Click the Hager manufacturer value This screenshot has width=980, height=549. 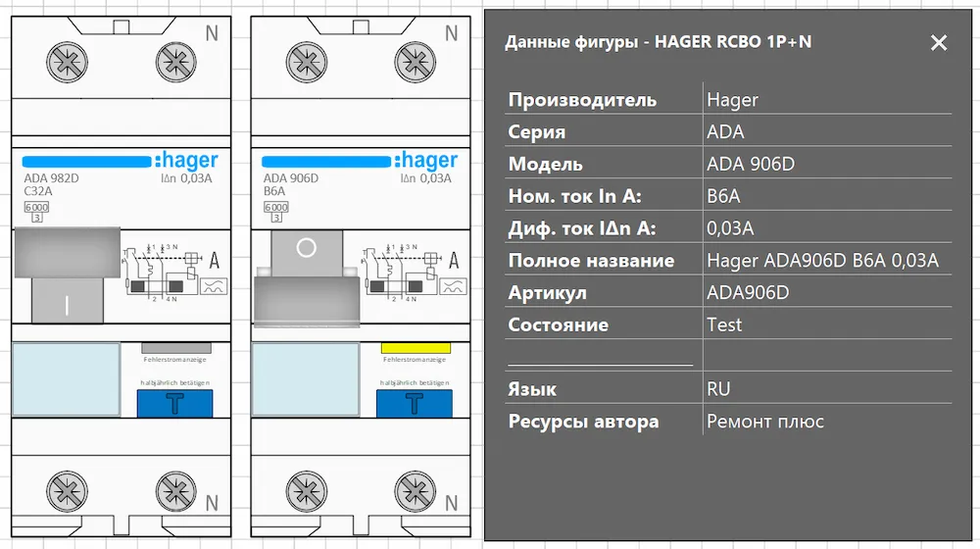[732, 99]
